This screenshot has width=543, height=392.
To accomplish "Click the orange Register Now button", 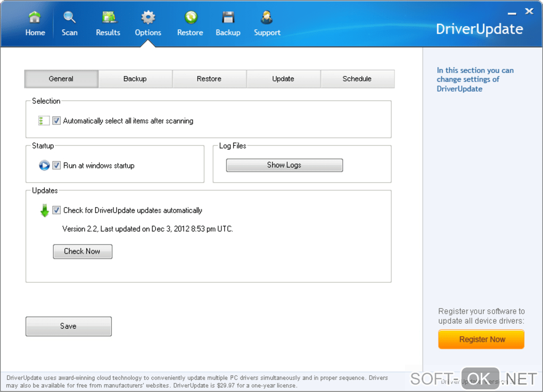I will click(x=481, y=339).
